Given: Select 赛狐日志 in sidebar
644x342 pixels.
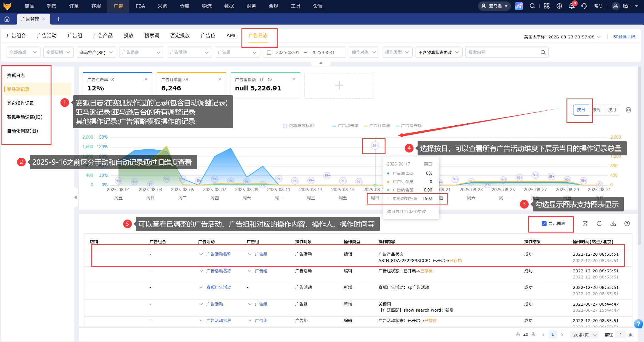Looking at the screenshot, I should (16, 75).
